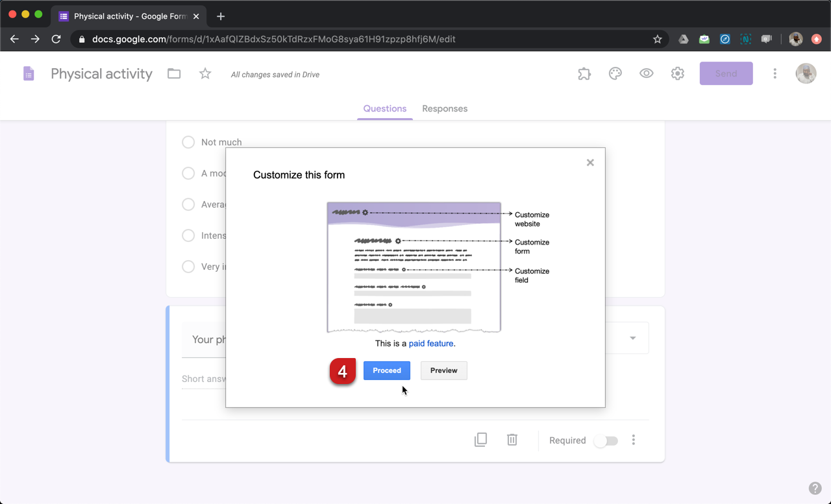Open the theme customization palette icon
831x504 pixels.
615,73
